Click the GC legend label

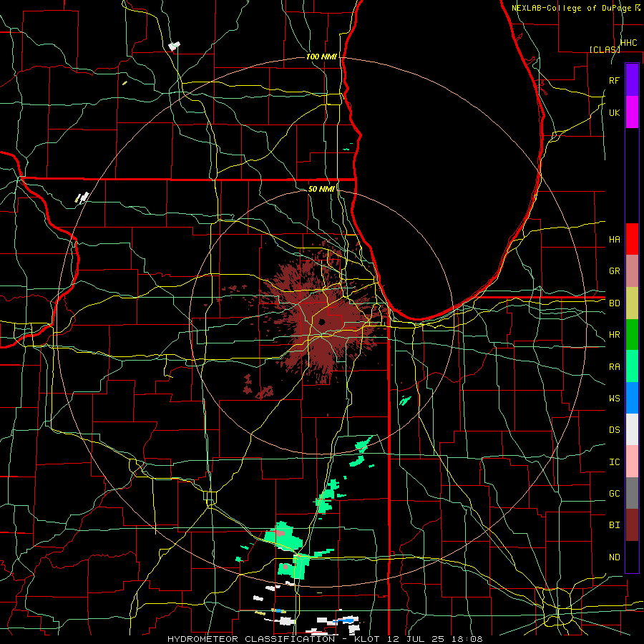(615, 494)
